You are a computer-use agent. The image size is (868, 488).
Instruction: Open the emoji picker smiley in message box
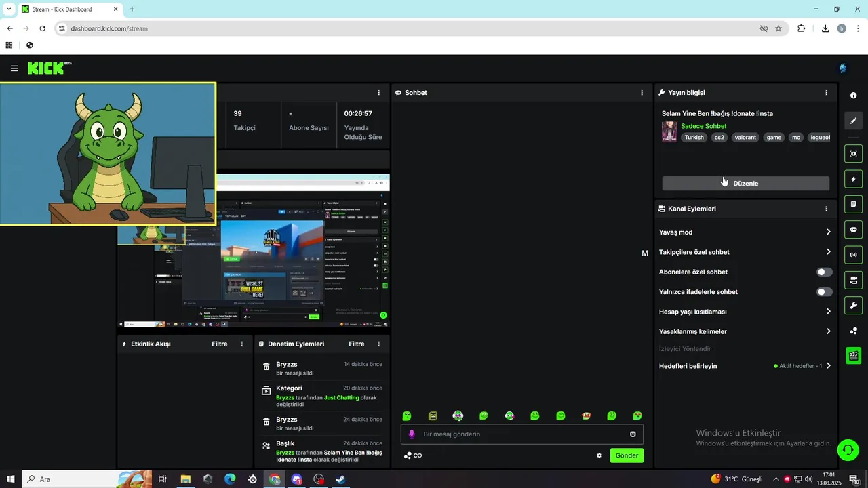pos(633,434)
